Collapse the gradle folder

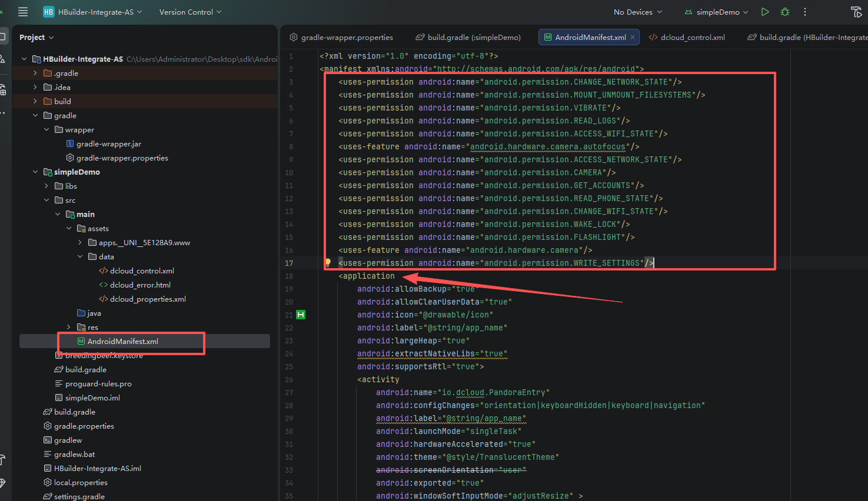35,115
